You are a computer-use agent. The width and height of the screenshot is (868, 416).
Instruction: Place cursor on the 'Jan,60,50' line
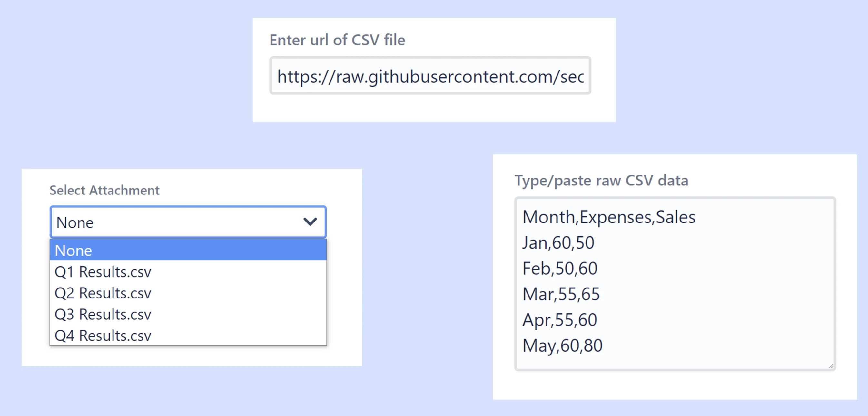pyautogui.click(x=558, y=243)
